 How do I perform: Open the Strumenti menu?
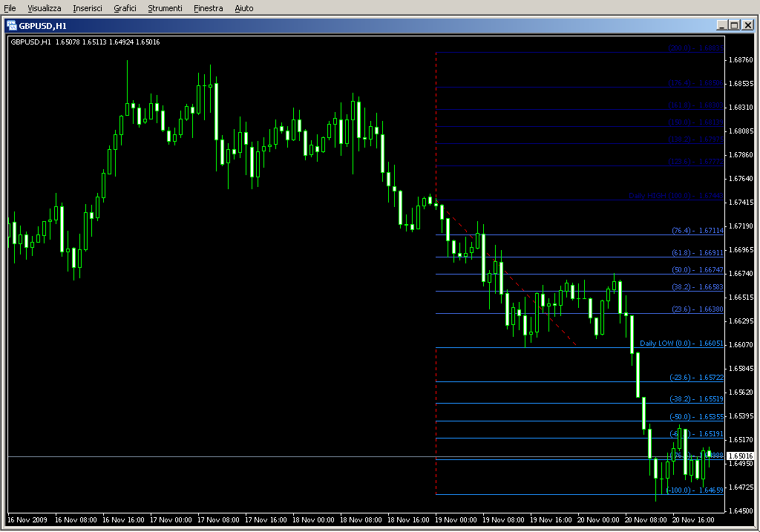tap(165, 8)
